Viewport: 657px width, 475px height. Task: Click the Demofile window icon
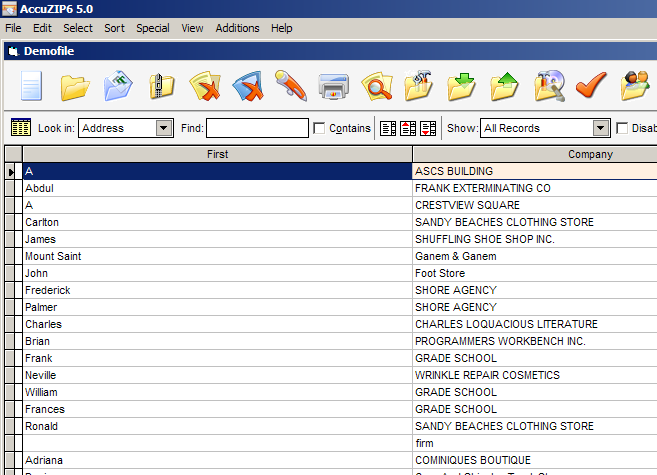pyautogui.click(x=14, y=52)
